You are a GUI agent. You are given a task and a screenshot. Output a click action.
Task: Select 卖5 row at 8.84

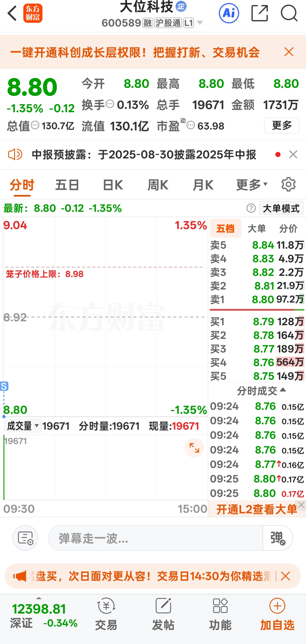coord(257,245)
